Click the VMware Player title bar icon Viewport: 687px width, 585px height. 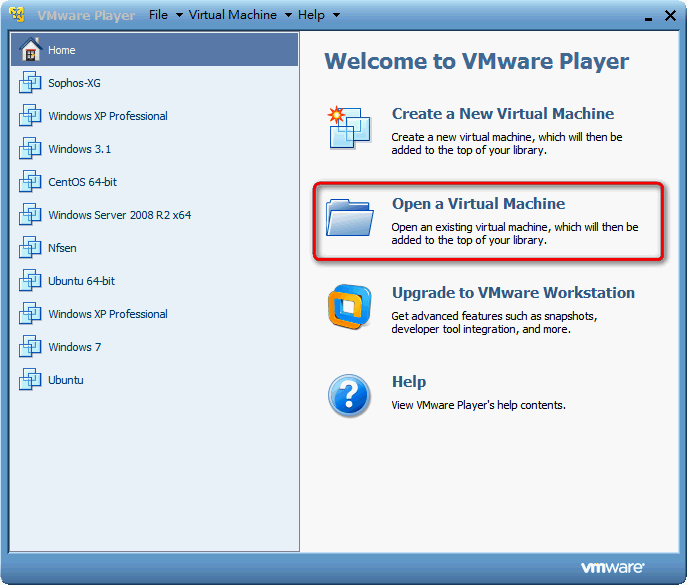click(x=18, y=14)
